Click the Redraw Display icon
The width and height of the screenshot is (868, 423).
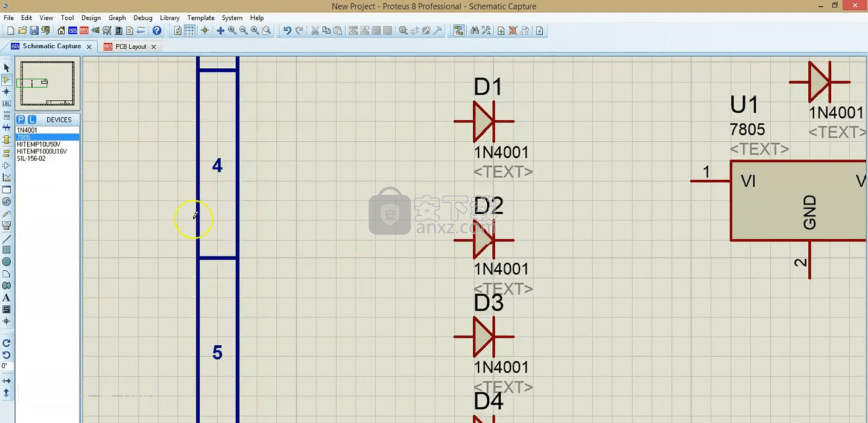tap(178, 31)
